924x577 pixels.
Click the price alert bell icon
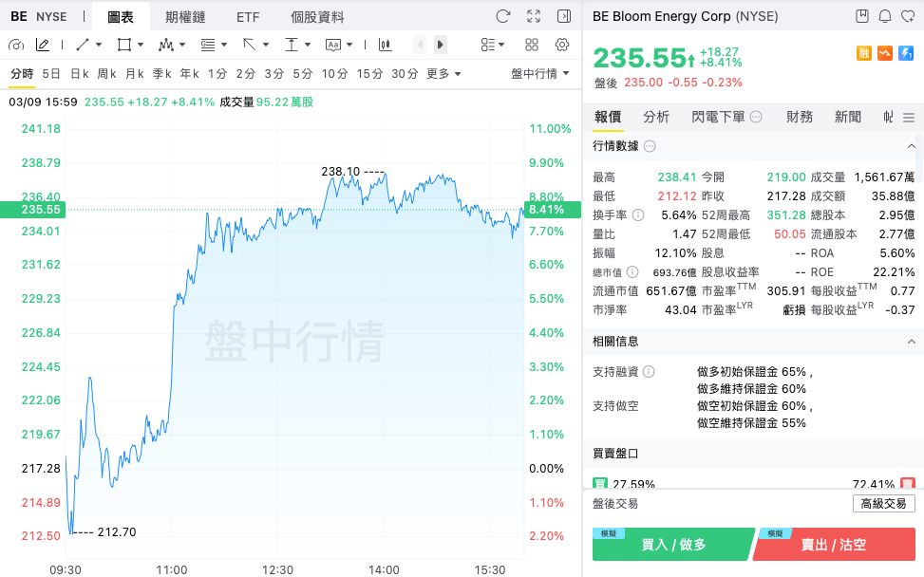click(x=884, y=16)
